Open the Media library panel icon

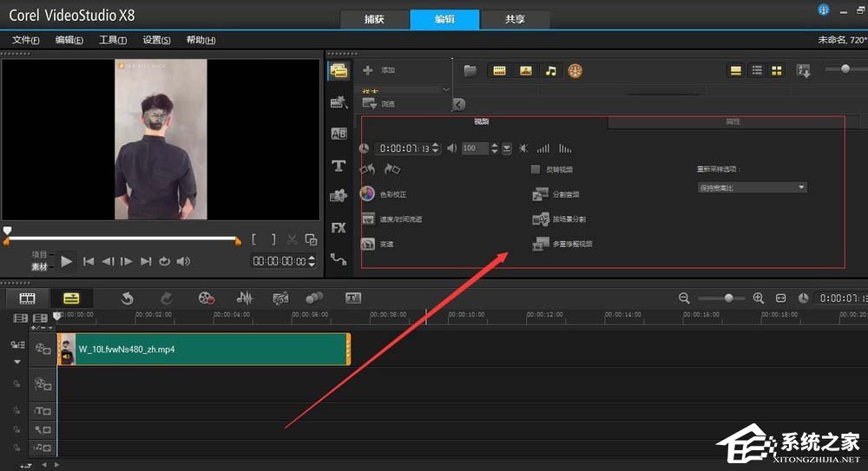pos(339,71)
